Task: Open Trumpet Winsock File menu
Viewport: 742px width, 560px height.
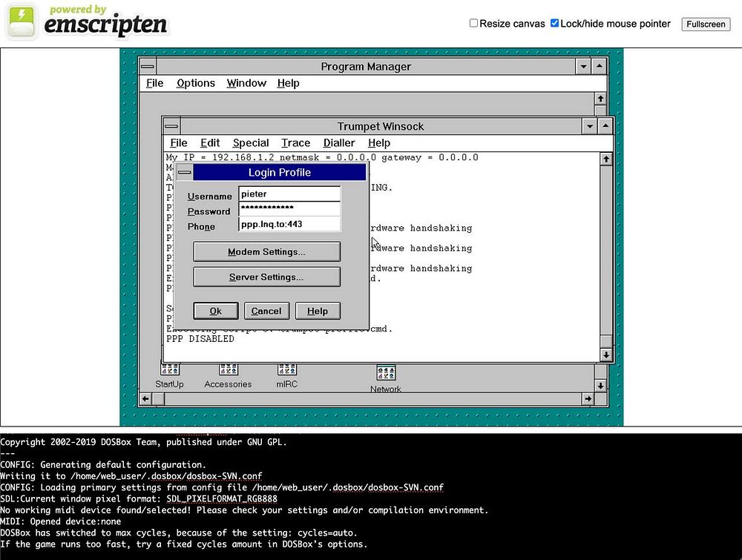Action: coord(178,143)
